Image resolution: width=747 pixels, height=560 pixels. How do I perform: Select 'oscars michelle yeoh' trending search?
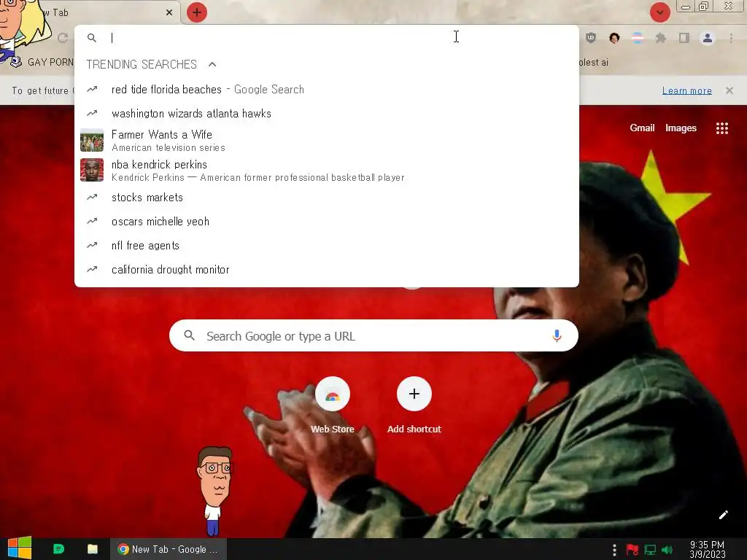[x=327, y=222]
